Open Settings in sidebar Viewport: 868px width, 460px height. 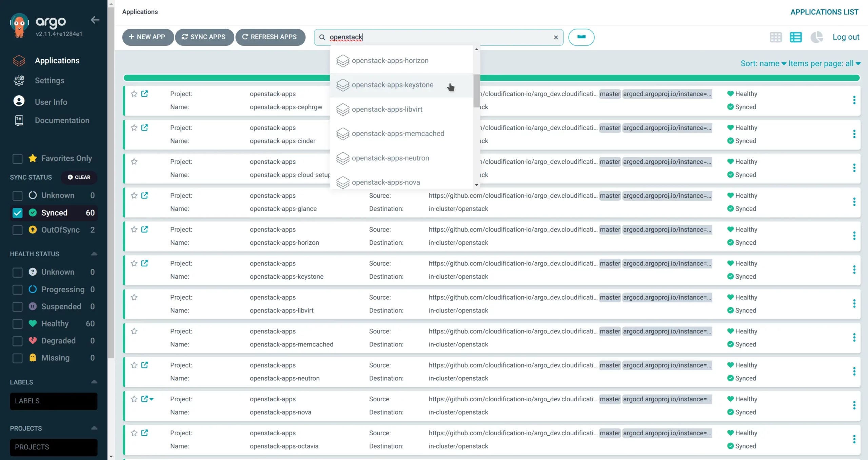click(50, 81)
